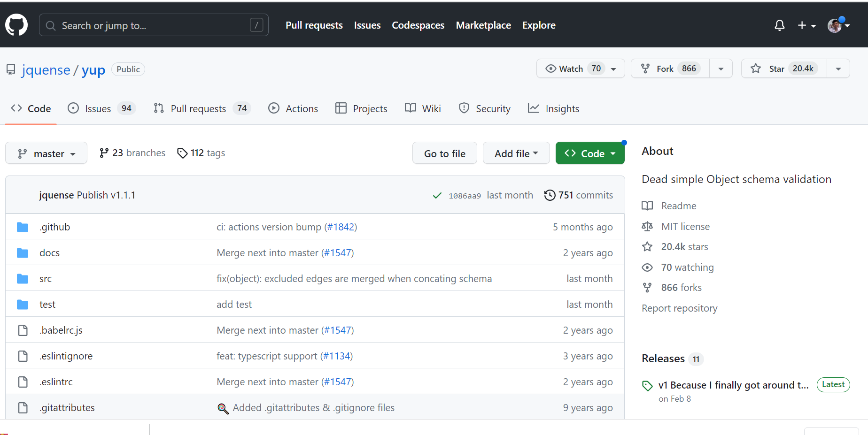Open Issues in top navigation bar
Viewport: 868px width, 435px height.
point(367,25)
